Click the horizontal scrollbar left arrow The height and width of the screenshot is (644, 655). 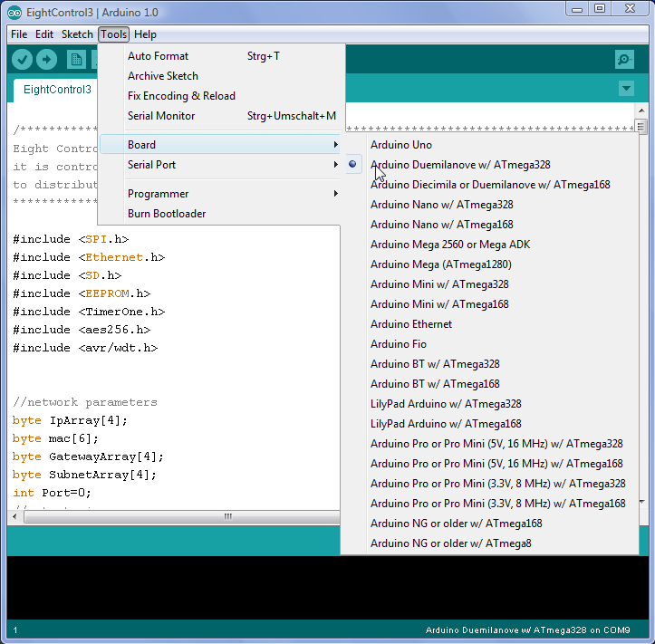coord(15,516)
